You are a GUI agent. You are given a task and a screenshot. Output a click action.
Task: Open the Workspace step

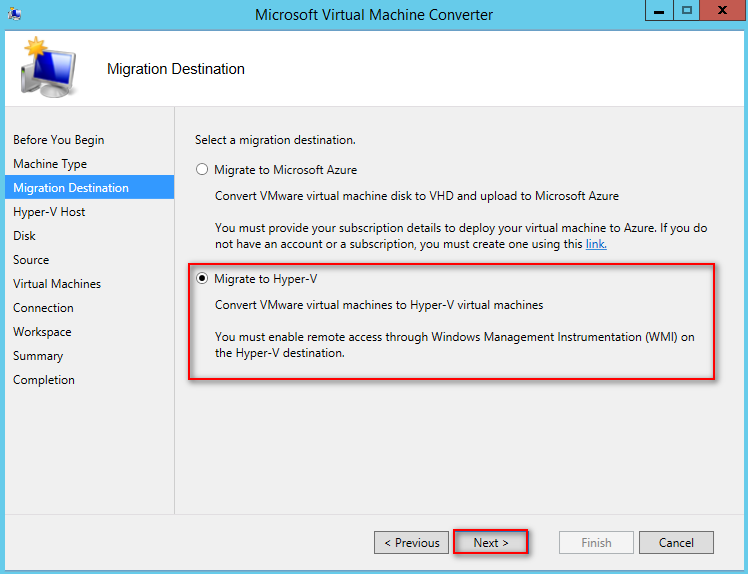point(42,332)
